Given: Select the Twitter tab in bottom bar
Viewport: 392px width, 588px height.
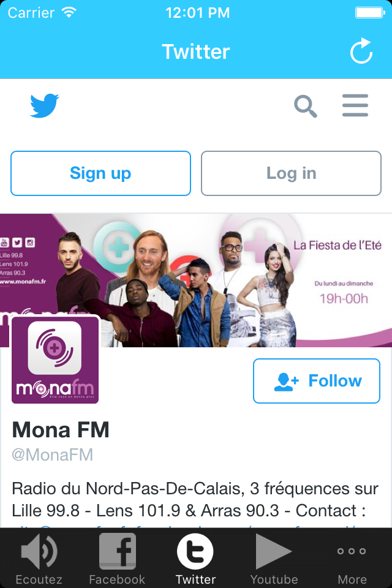Looking at the screenshot, I should pyautogui.click(x=195, y=559).
